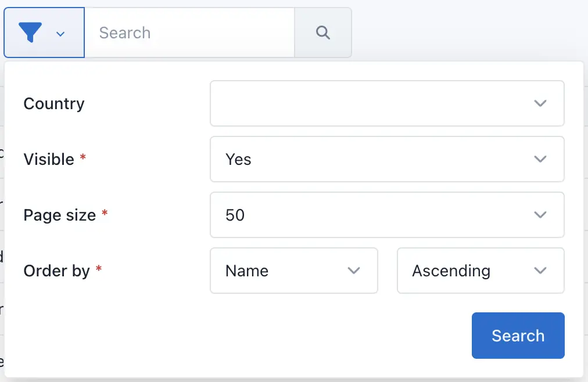Open the Order by Name dropdown
Viewport: 588px width, 382px height.
[x=293, y=271]
